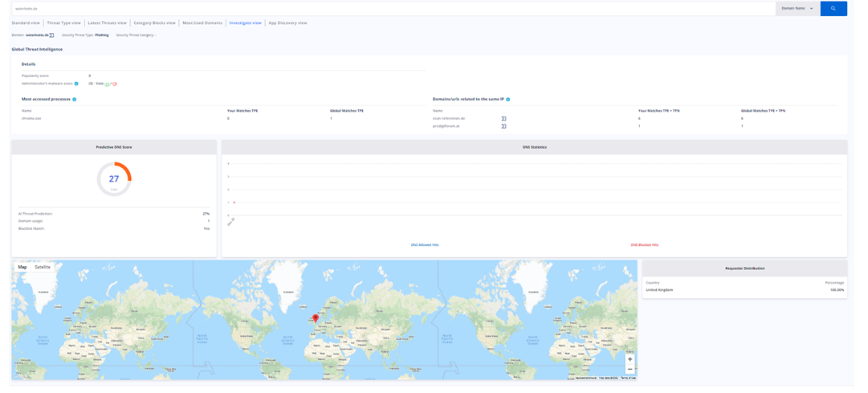The image size is (868, 393).
Task: Select the Investigate view tab
Action: 245,23
